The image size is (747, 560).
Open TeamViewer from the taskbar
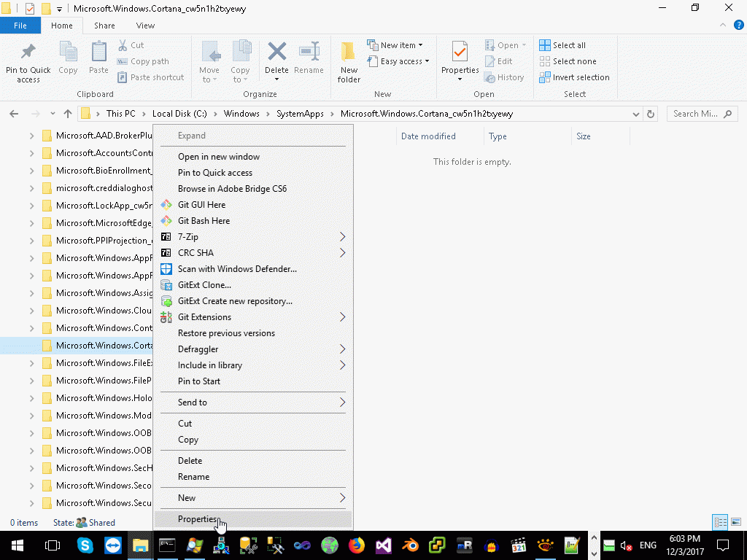pos(113,545)
